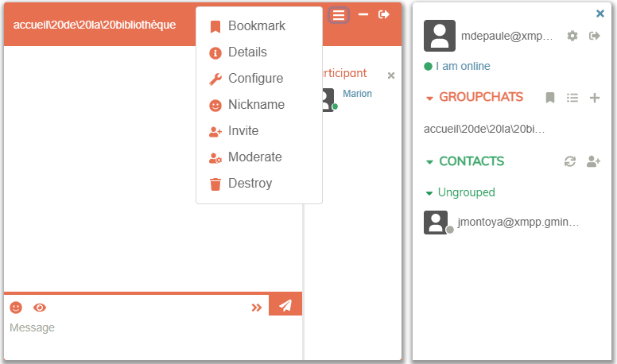Image resolution: width=617 pixels, height=364 pixels.
Task: Select Configure from the dropdown menu
Action: click(255, 79)
